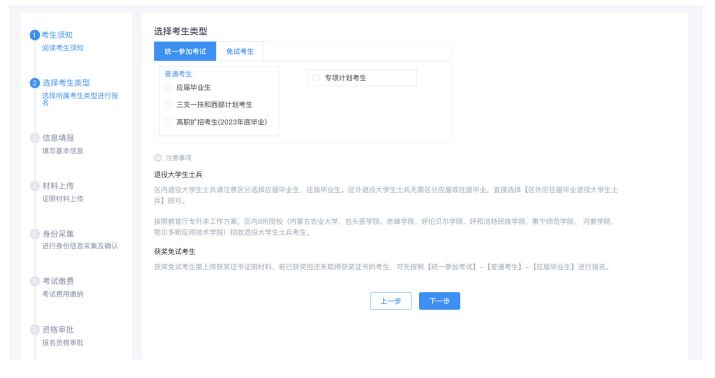Click the 证明材料上传 subtitle text
Screen dimensions: 715x378
pos(63,199)
